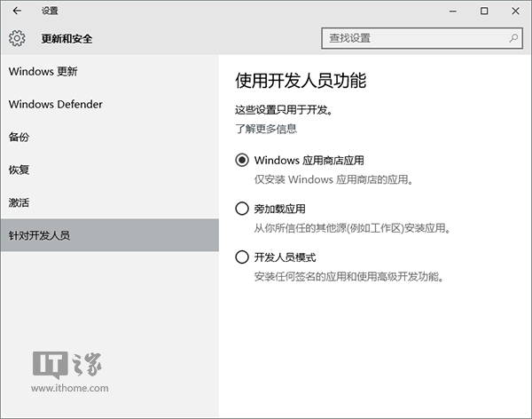Click the 设置 window title text
Image resolution: width=532 pixels, height=419 pixels.
pyautogui.click(x=51, y=12)
